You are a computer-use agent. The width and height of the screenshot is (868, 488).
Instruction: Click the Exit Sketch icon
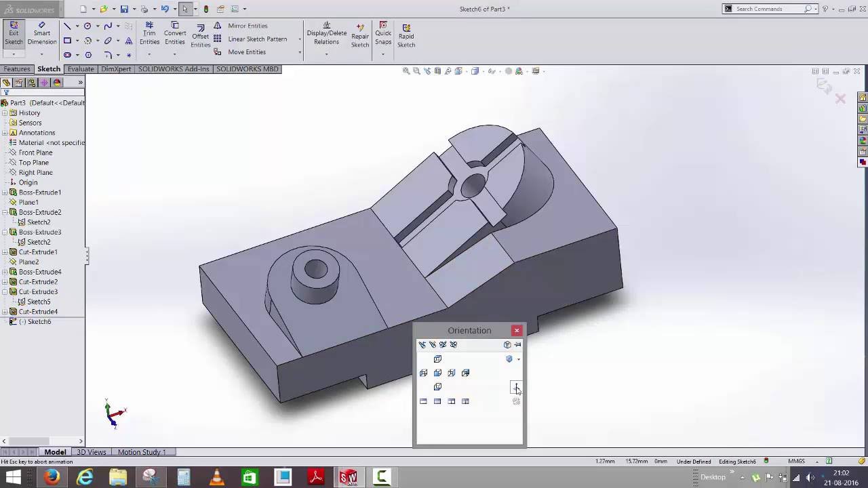(x=14, y=33)
